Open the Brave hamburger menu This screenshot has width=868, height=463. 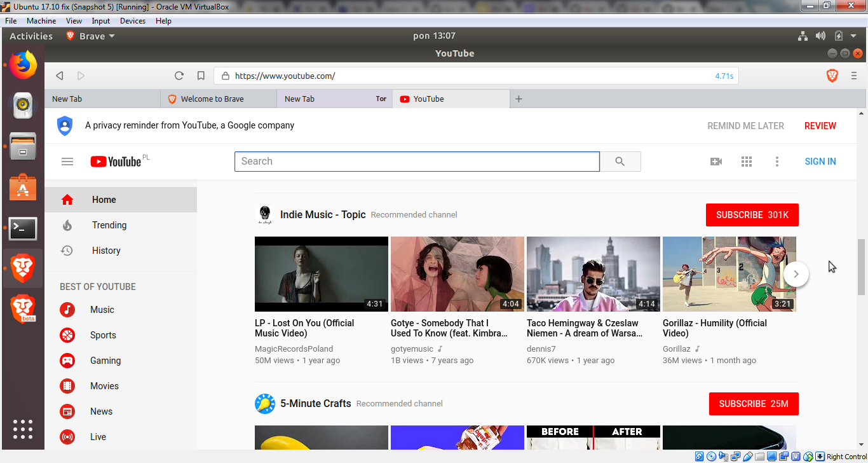(x=854, y=76)
